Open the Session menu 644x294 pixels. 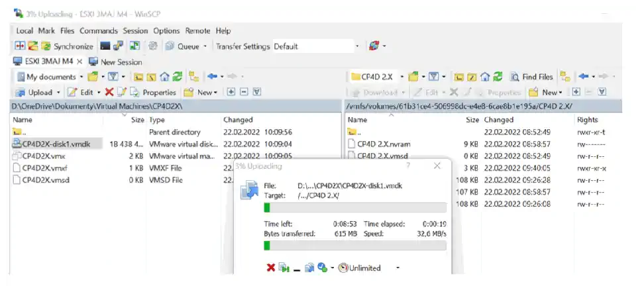click(x=135, y=31)
